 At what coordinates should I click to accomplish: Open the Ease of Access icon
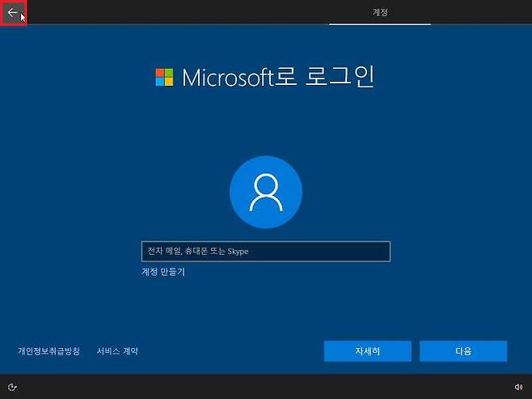12,387
